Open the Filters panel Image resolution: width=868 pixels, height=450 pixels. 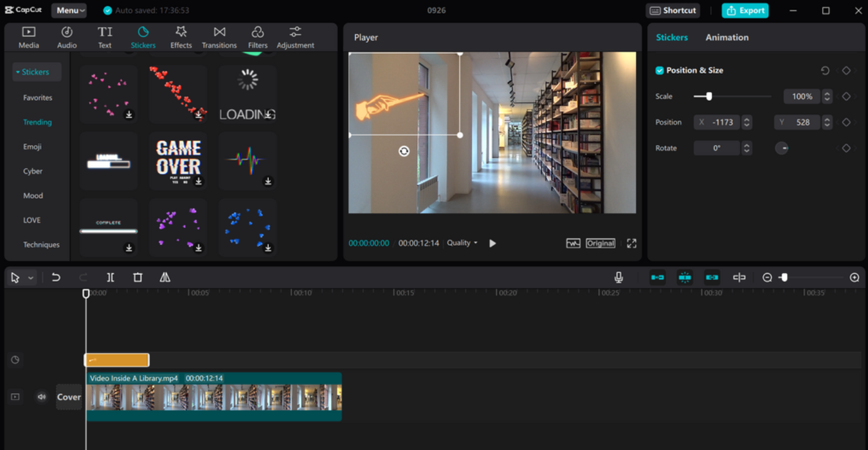(x=257, y=36)
